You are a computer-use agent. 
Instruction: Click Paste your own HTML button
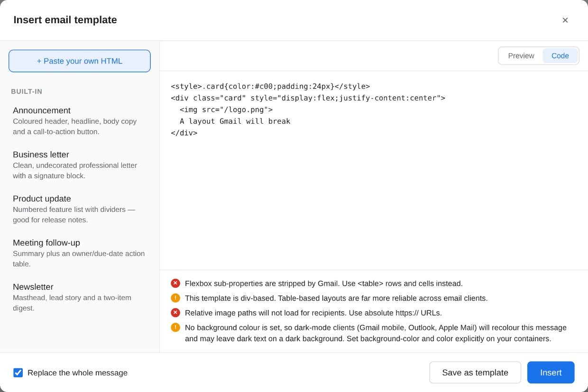80,61
